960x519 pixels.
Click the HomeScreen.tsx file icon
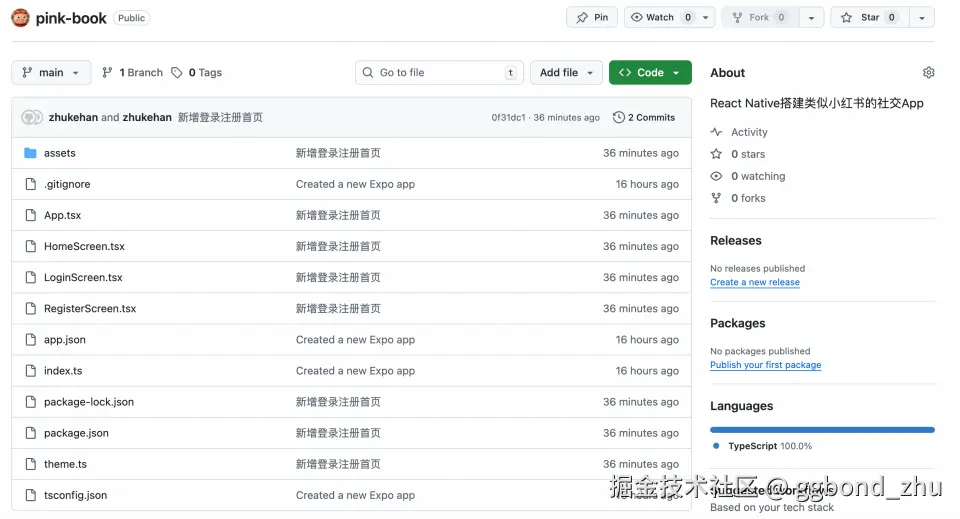[31, 246]
